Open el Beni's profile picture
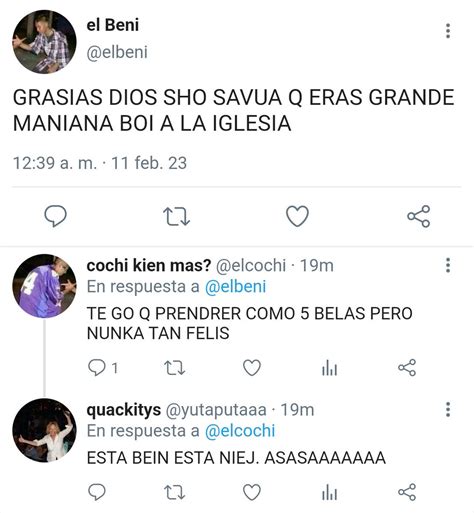474x513 pixels. point(44,42)
